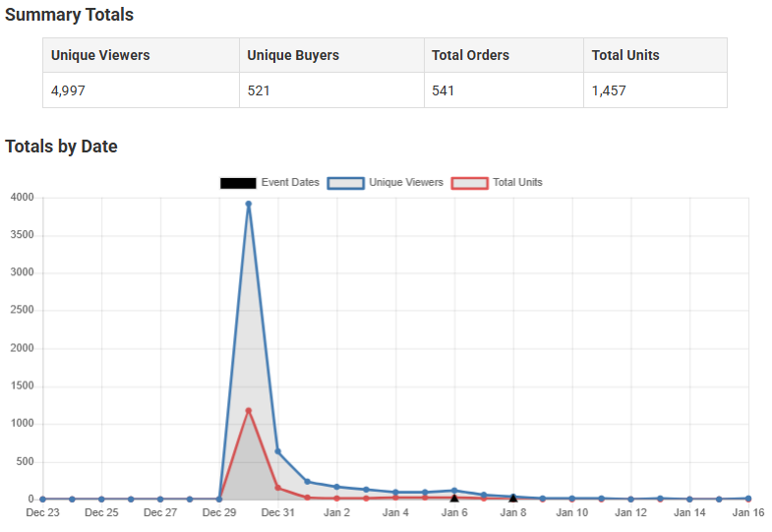
Task: Click the Unique Viewers data point on Dec 31
Action: click(x=278, y=451)
